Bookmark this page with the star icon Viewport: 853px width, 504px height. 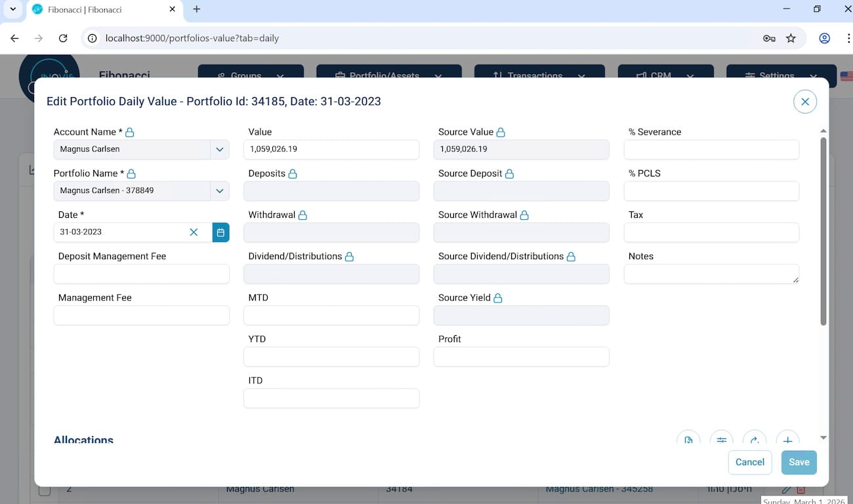[x=791, y=38]
